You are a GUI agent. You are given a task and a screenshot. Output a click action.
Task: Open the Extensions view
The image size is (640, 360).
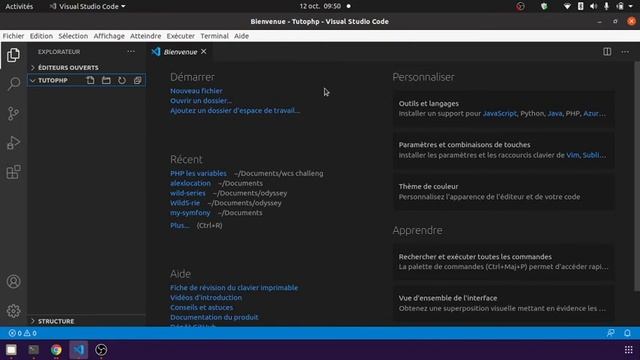point(13,172)
